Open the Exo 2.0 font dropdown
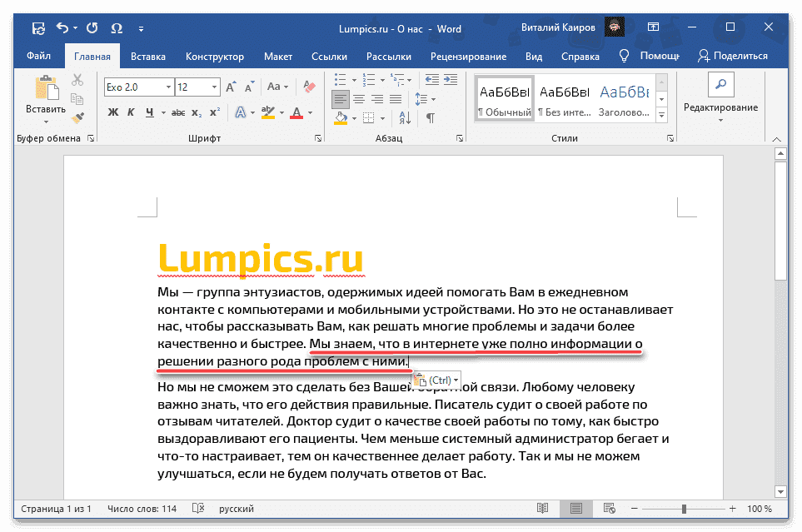Viewport: 802px width, 532px height. pos(167,85)
